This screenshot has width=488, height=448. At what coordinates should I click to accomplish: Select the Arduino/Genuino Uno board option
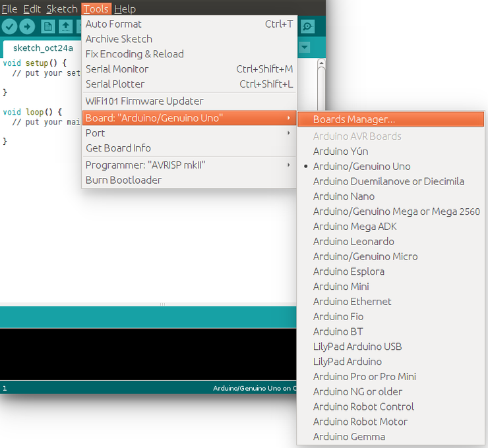(361, 167)
